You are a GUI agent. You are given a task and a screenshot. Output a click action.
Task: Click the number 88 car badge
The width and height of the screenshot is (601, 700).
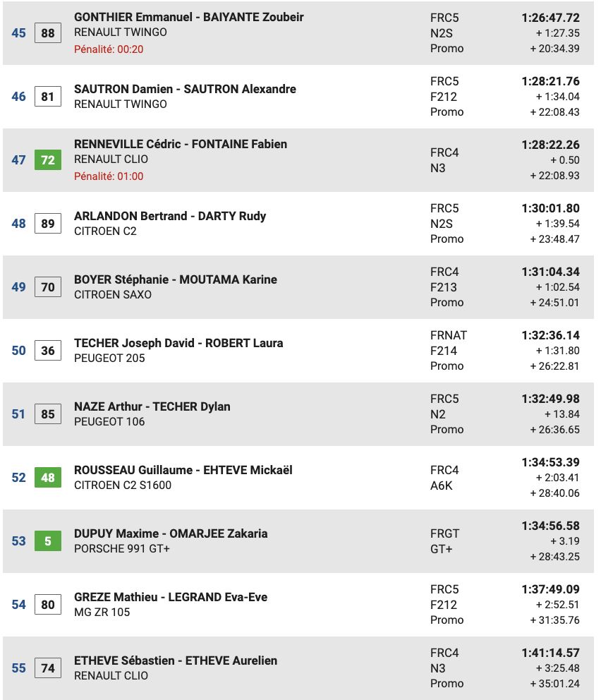click(x=47, y=33)
